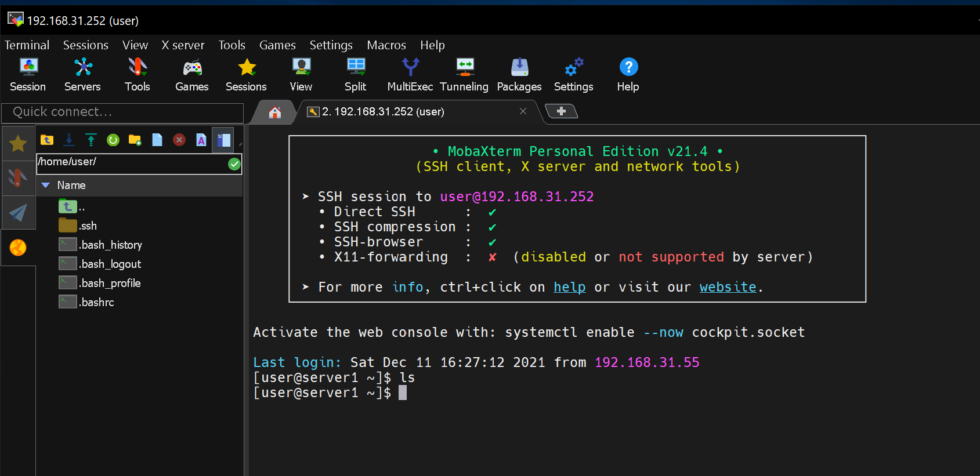Click the 192.168.31.55 IP address
The height and width of the screenshot is (476, 980).
click(647, 362)
